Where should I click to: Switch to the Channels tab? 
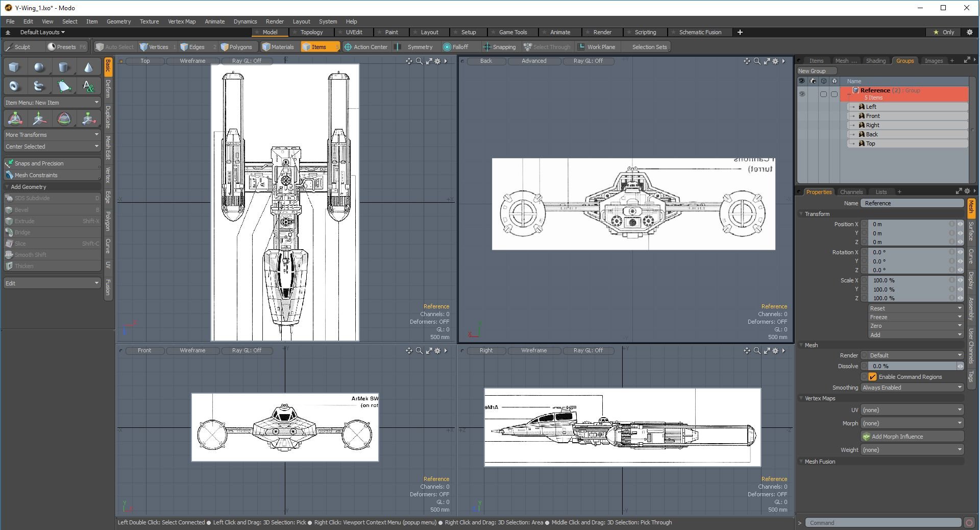tap(851, 192)
